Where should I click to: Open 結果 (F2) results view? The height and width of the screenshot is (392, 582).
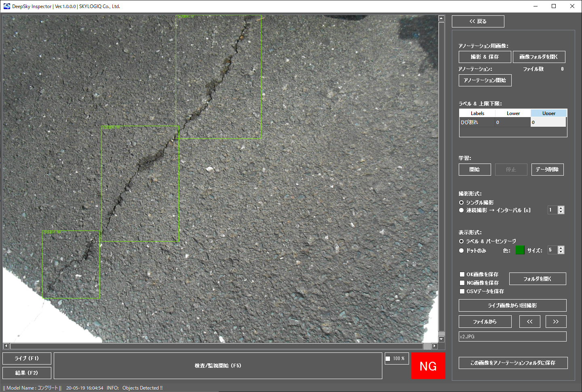27,373
